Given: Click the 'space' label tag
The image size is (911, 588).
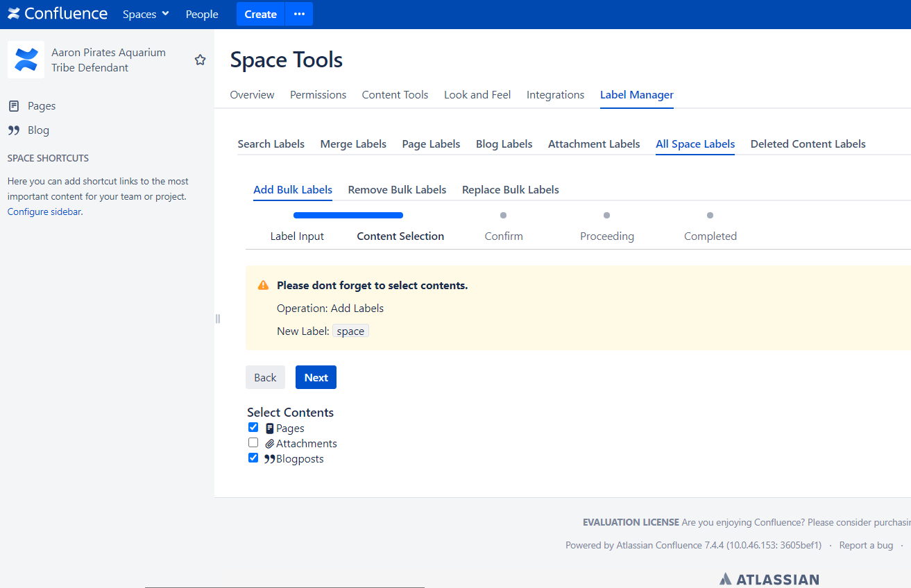Looking at the screenshot, I should pos(350,331).
